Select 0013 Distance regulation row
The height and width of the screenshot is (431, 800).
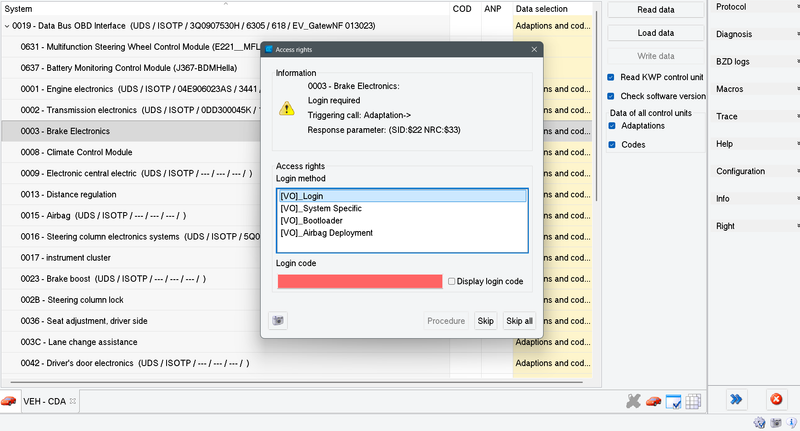131,194
